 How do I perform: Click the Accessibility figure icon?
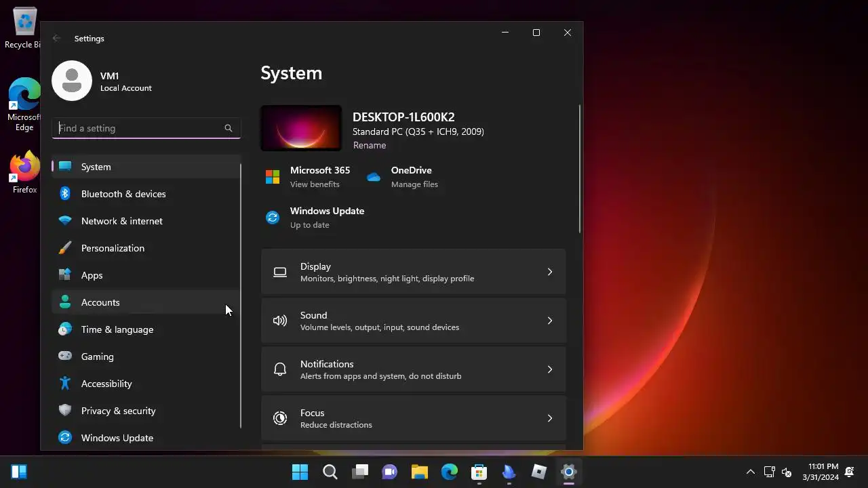pyautogui.click(x=65, y=383)
